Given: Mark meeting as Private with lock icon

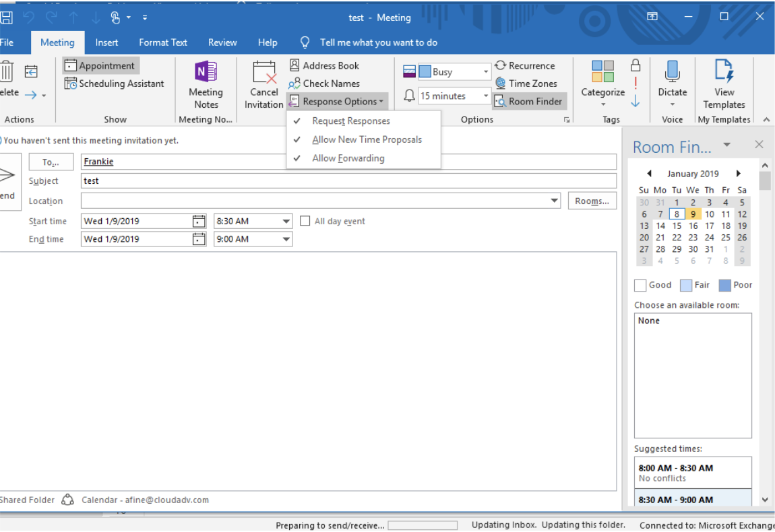Looking at the screenshot, I should 635,65.
